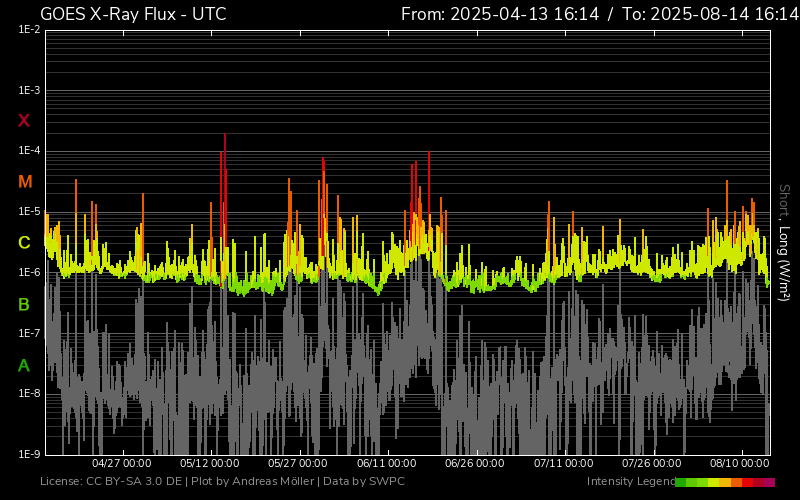800x500 pixels.
Task: Click the 1E-5 y-axis label
Action: (29, 212)
